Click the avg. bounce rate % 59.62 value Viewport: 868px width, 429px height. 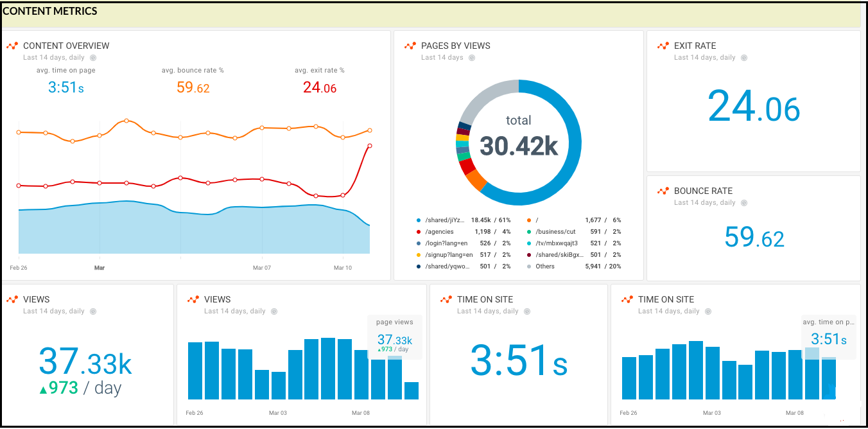pyautogui.click(x=193, y=87)
